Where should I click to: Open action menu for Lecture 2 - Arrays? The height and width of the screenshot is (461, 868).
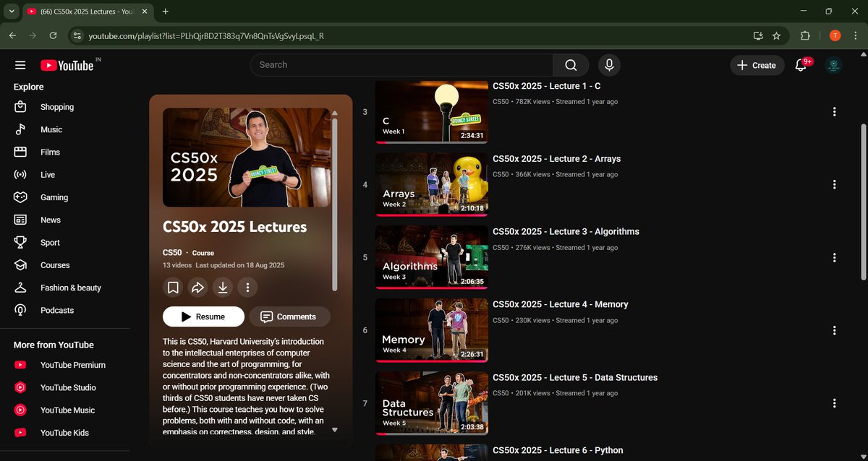(834, 184)
